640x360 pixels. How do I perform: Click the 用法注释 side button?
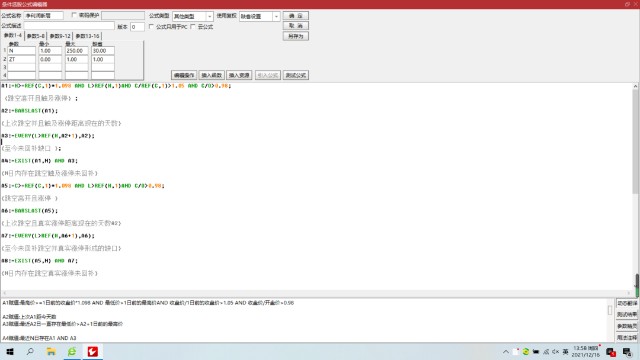point(627,338)
